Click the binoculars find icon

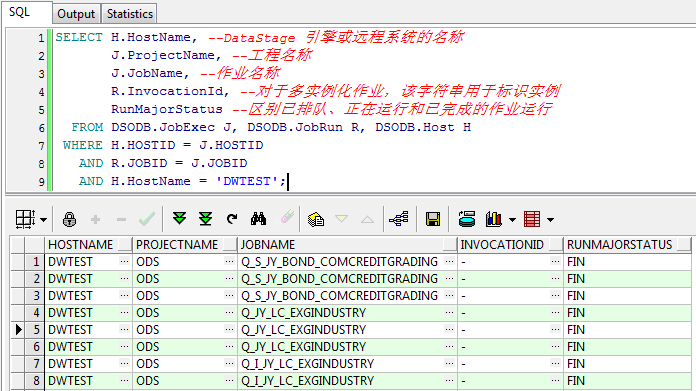[258, 219]
